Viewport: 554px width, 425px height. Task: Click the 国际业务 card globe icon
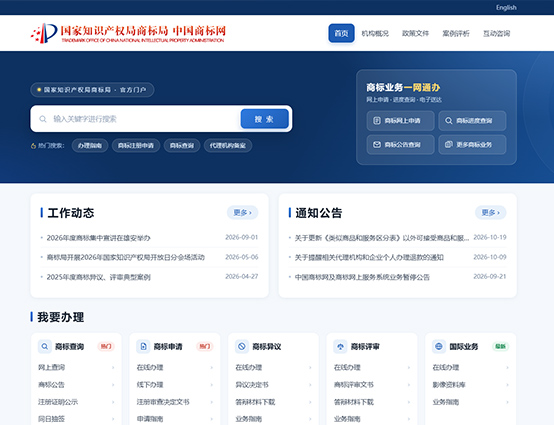coord(439,347)
